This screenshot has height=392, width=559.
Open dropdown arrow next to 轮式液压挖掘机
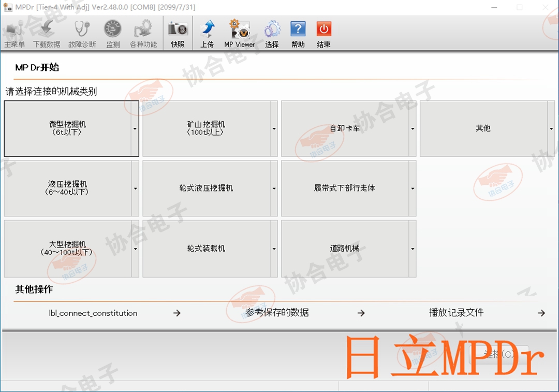[274, 188]
